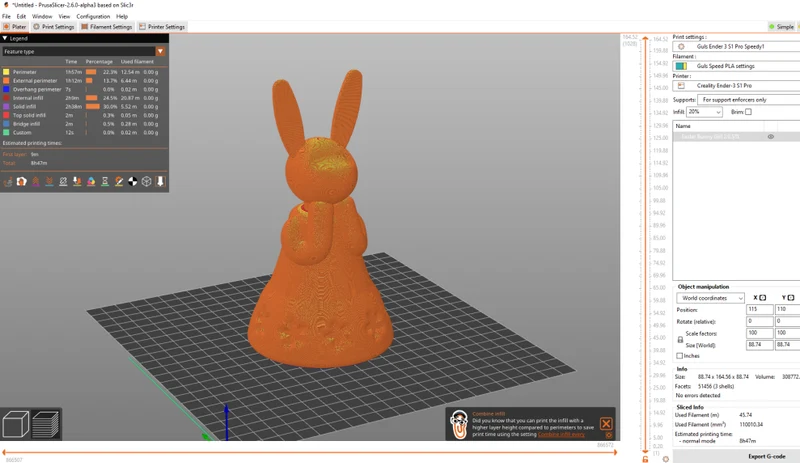Toggle Tool marker arrow icon
This screenshot has height=463, width=800.
(160, 181)
